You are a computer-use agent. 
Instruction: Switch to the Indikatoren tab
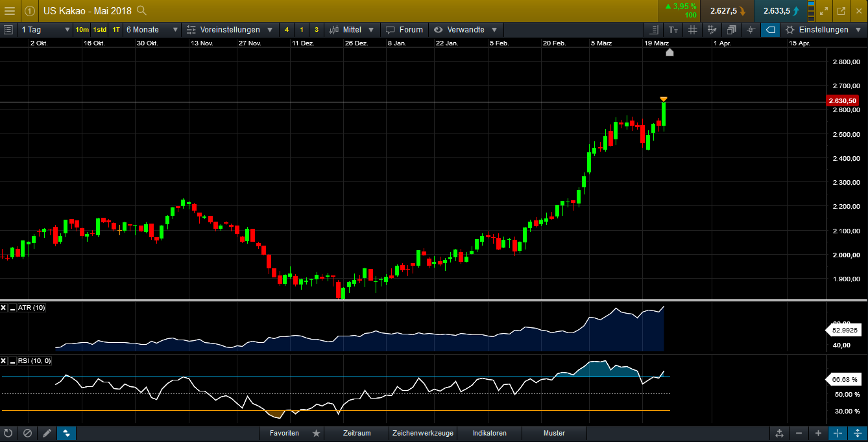pos(489,433)
